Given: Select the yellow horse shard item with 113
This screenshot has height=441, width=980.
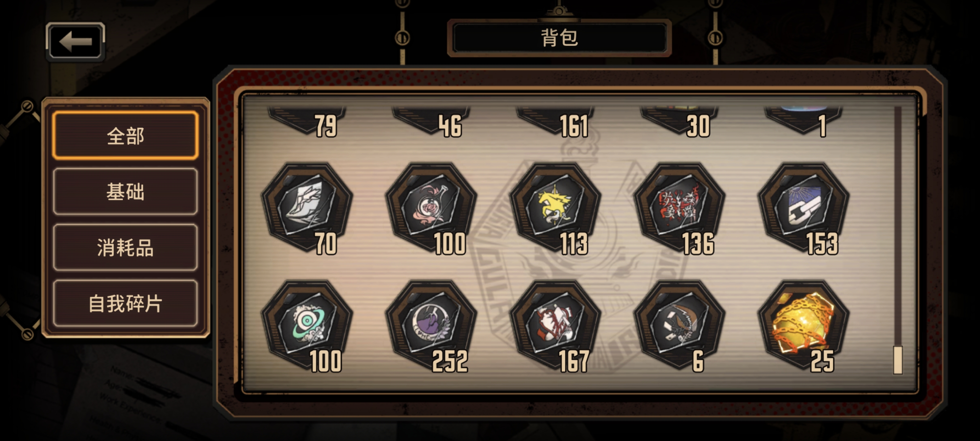Looking at the screenshot, I should tap(555, 208).
